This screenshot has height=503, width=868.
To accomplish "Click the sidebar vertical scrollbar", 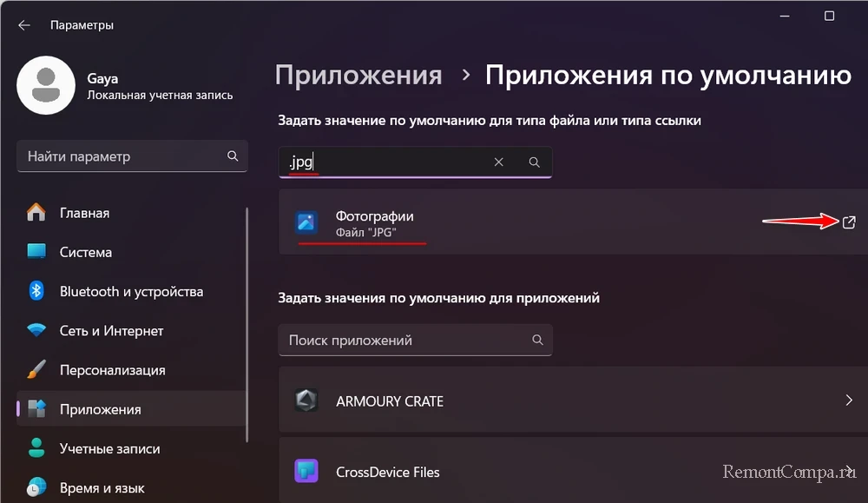I will (x=247, y=325).
